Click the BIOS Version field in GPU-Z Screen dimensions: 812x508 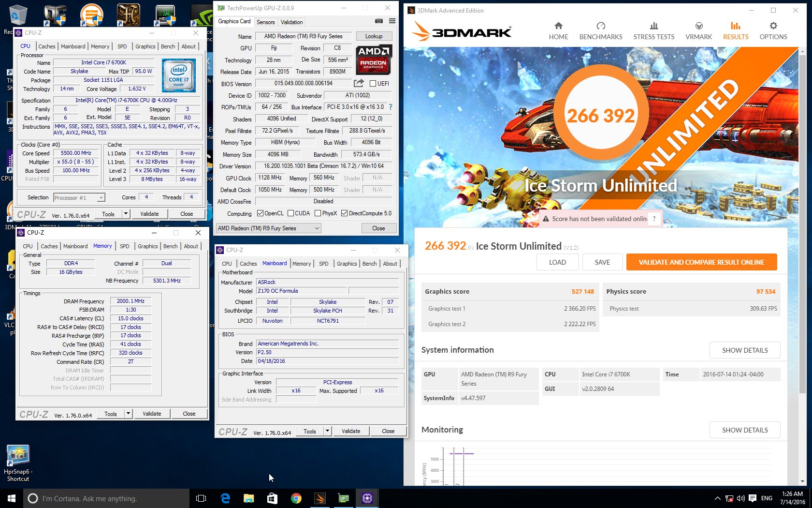(304, 83)
